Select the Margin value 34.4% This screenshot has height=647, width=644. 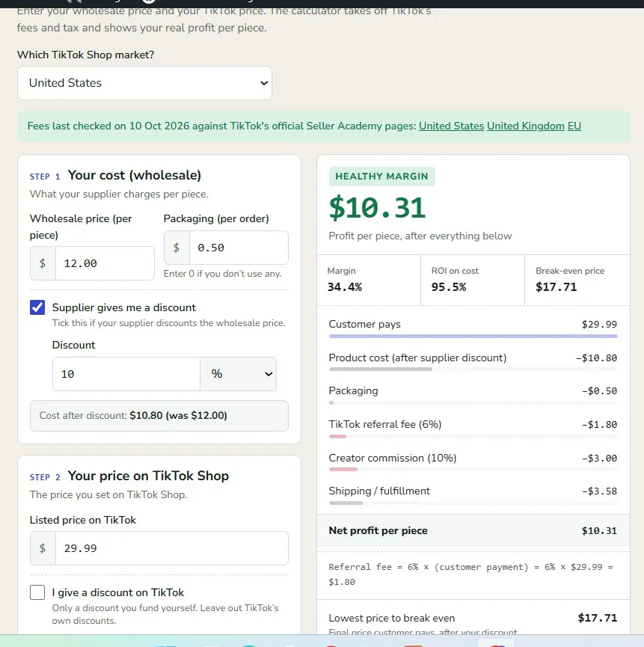pos(345,287)
